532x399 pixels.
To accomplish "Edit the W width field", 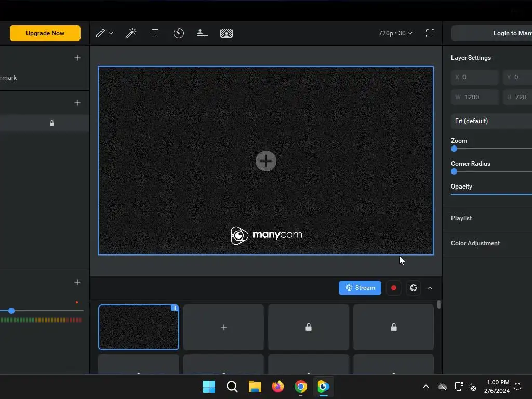I will click(475, 97).
